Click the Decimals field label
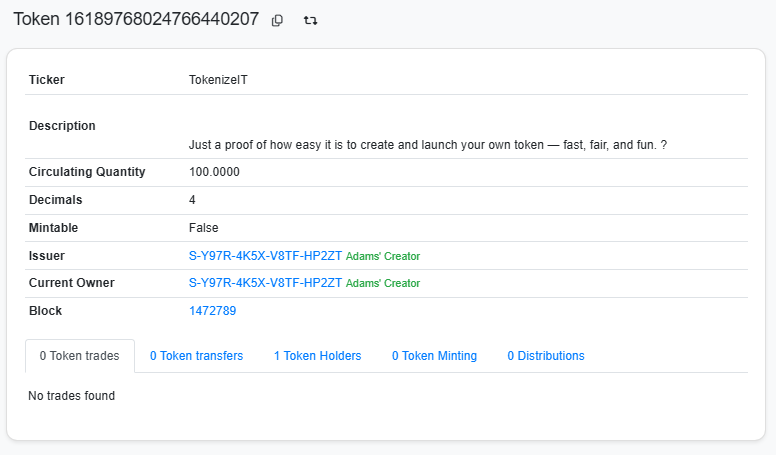Image resolution: width=776 pixels, height=455 pixels. 55,200
